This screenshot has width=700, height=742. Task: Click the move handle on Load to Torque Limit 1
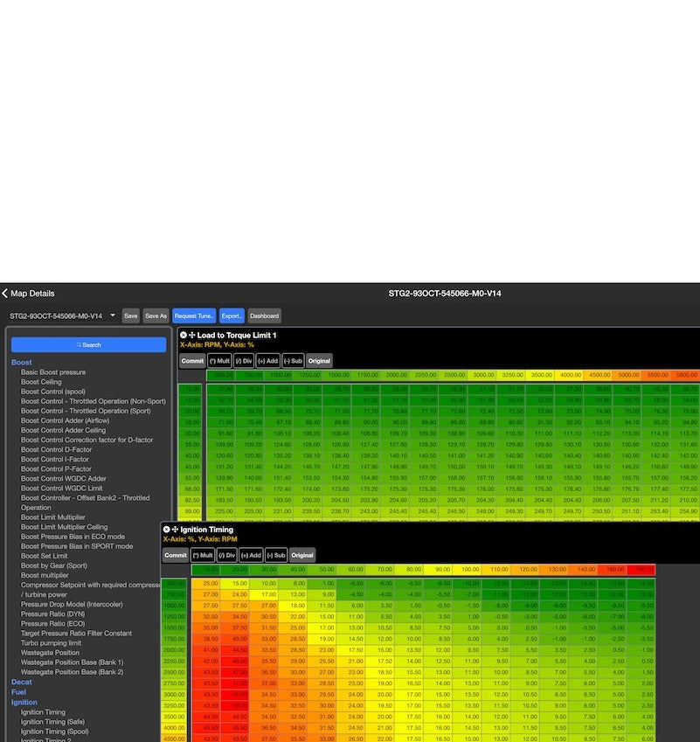pos(193,335)
